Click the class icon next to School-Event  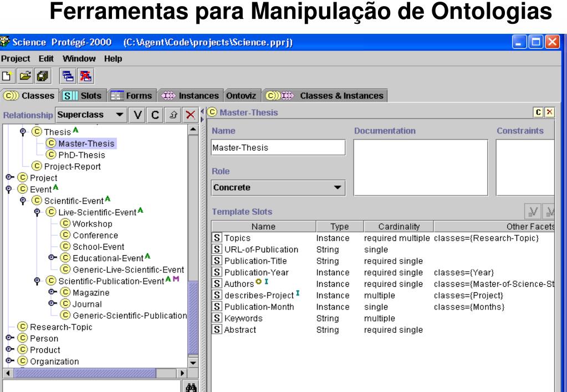[65, 246]
